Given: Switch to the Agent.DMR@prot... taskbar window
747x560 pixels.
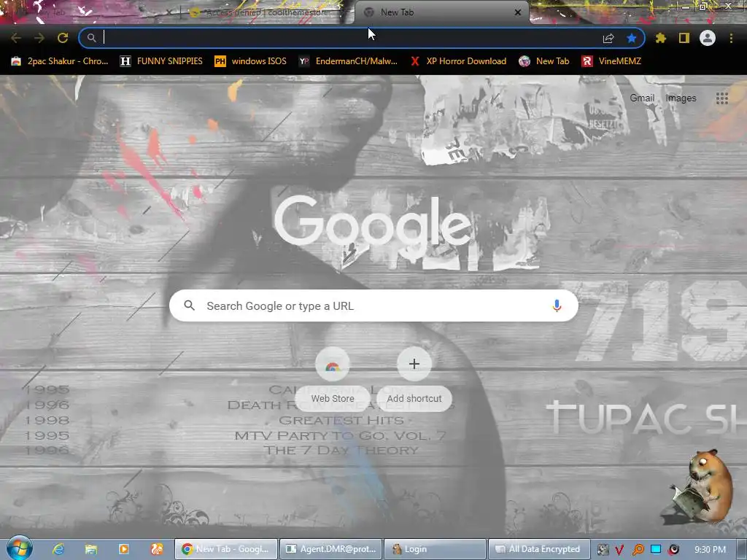Looking at the screenshot, I should [330, 549].
